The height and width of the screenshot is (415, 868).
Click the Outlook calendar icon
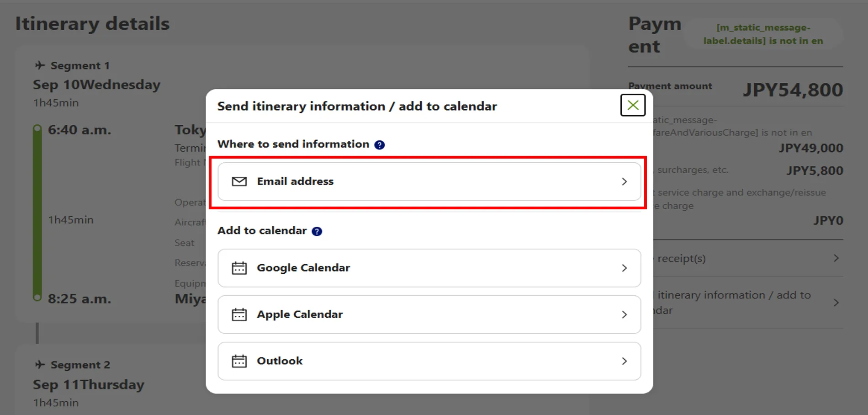(239, 361)
